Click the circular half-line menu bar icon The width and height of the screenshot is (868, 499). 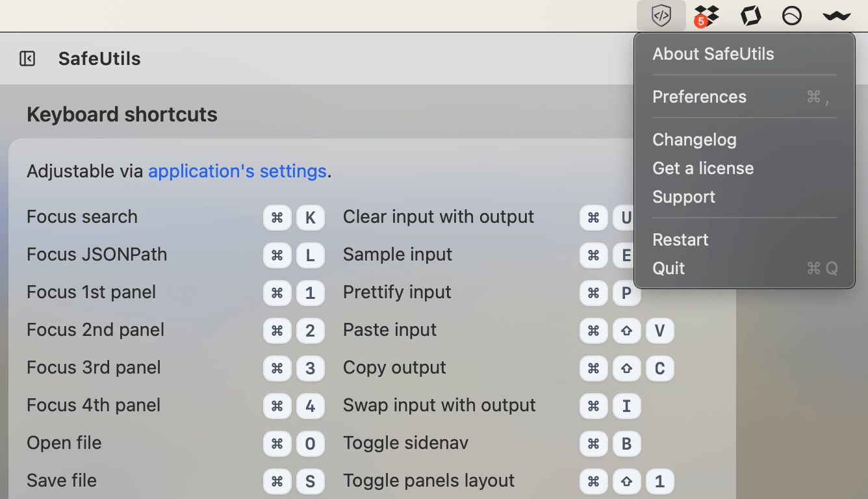(x=791, y=16)
